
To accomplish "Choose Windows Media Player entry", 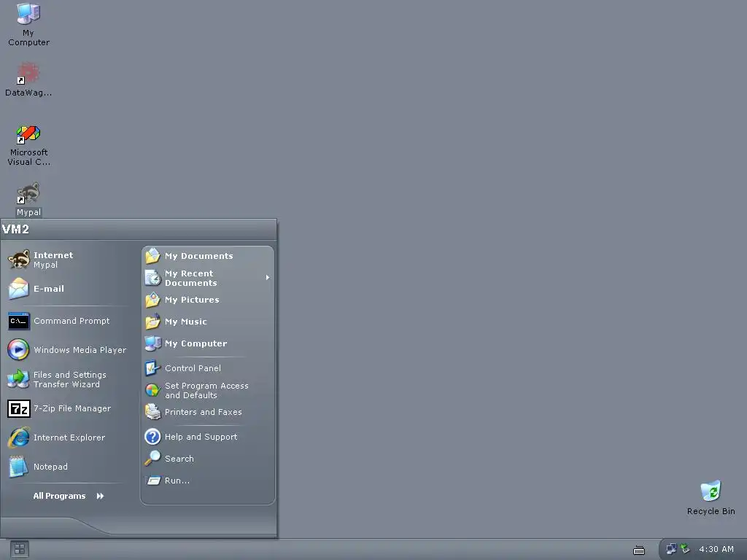I will 69,350.
